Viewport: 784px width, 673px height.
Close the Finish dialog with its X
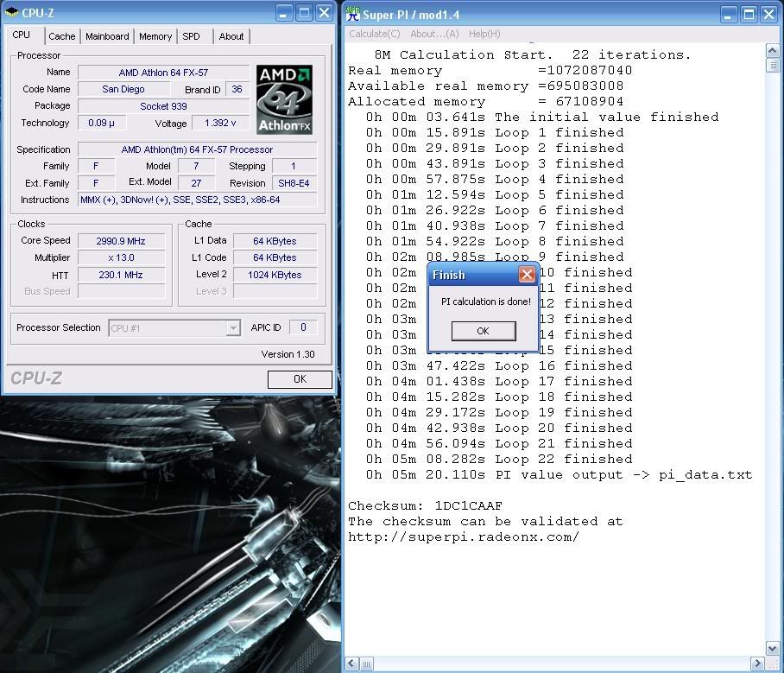(527, 274)
